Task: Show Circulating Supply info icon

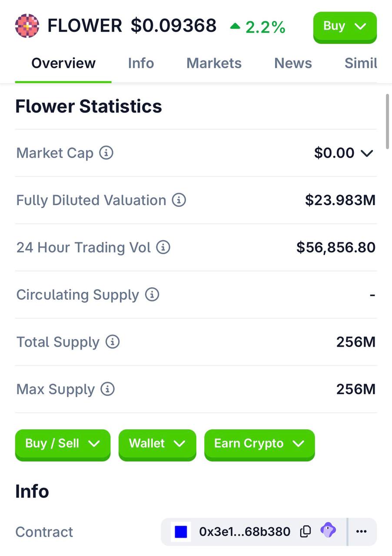Action: click(x=152, y=295)
